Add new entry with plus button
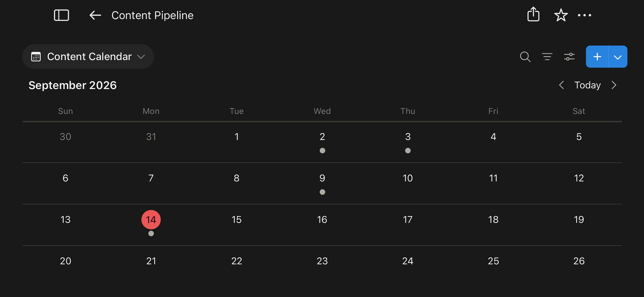Screen dimensions: 644x297 [x=597, y=57]
